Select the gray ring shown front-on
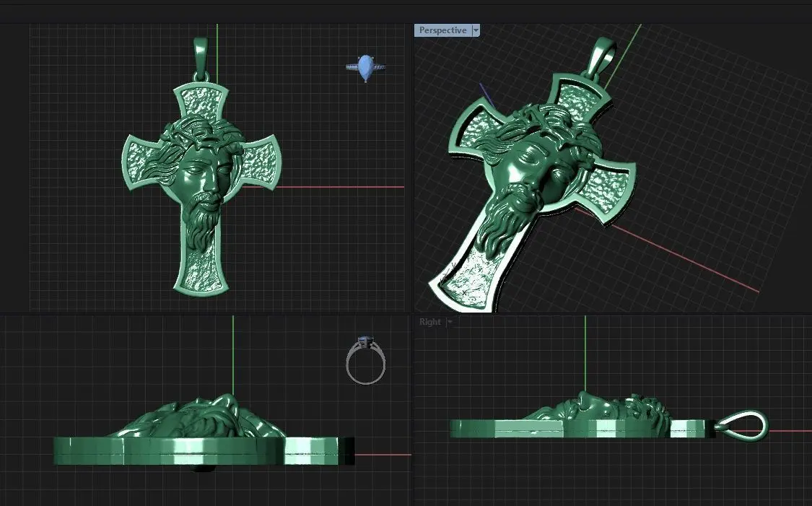 [x=366, y=360]
